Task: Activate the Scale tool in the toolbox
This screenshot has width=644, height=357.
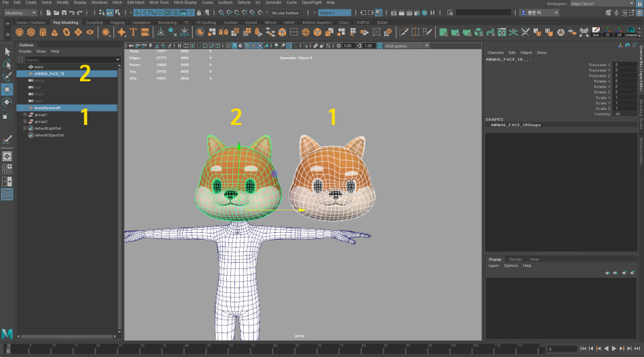Action: tap(7, 115)
